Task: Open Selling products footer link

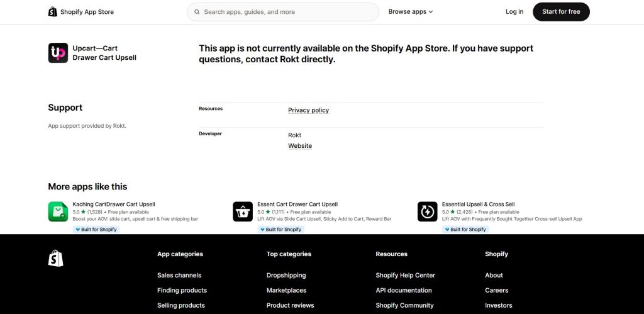Action: [x=180, y=305]
